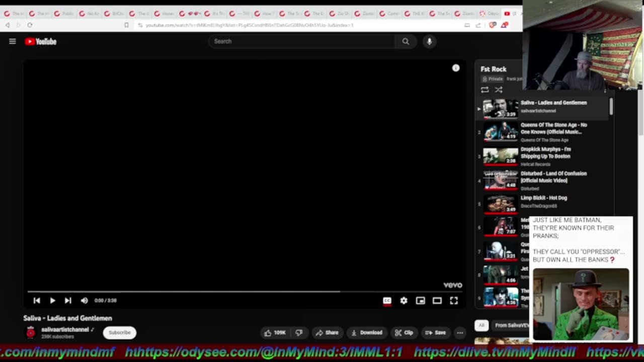The height and width of the screenshot is (362, 644).
Task: Click the browser address bar URL
Action: 249,25
